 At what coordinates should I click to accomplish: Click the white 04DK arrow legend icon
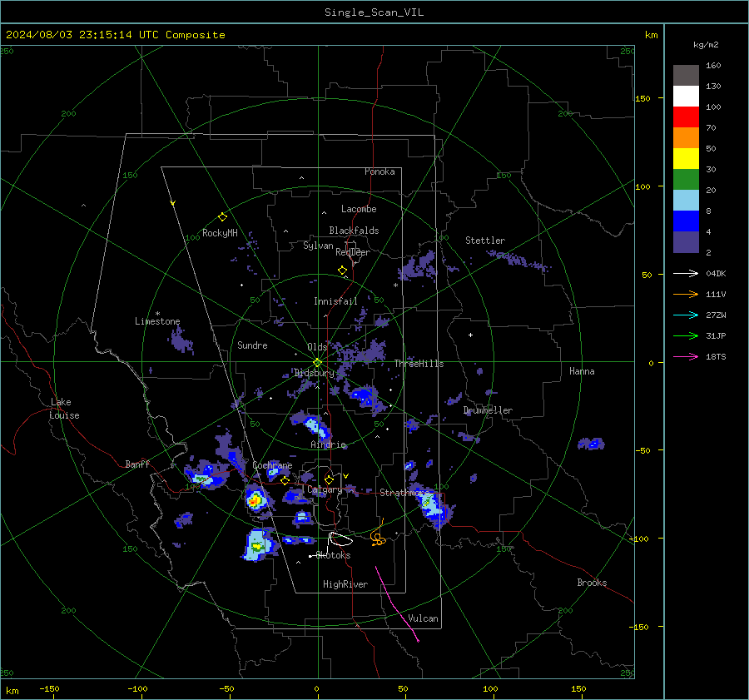point(686,274)
